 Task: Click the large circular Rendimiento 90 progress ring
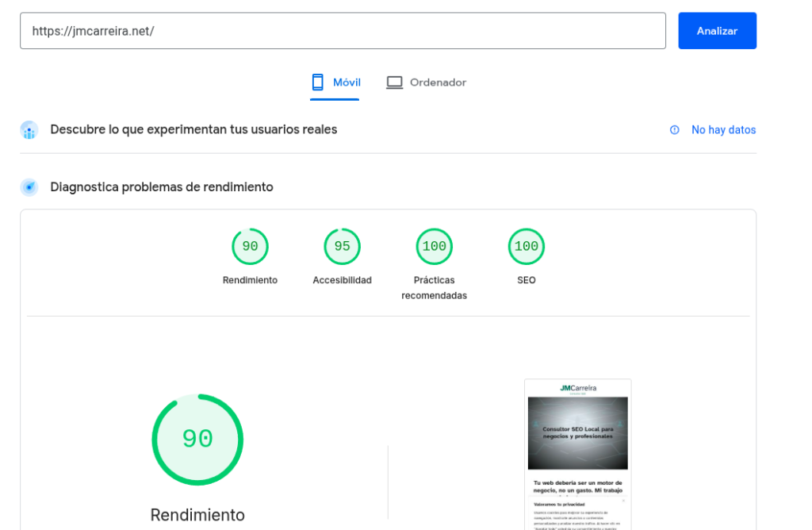[197, 439]
